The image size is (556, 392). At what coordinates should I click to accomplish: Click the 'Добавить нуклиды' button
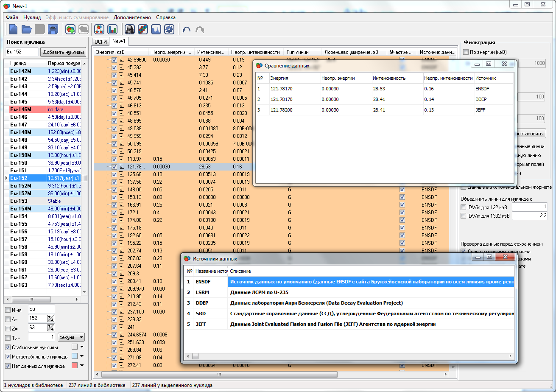click(63, 52)
